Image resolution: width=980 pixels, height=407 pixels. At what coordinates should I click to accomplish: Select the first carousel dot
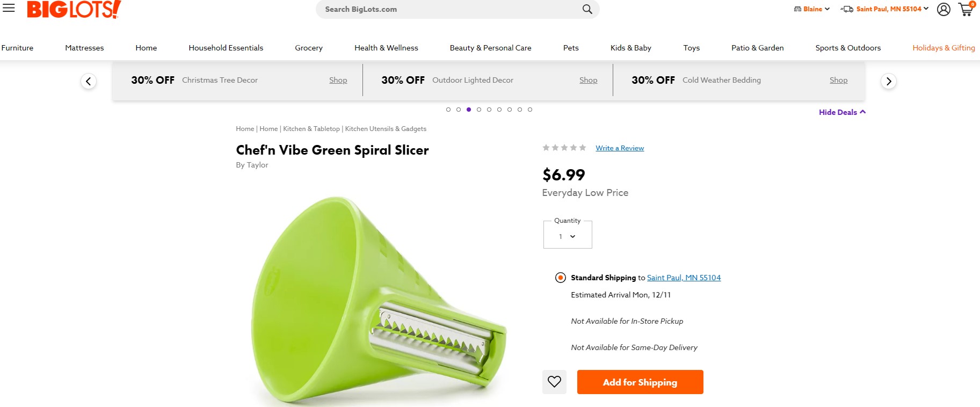(x=448, y=110)
